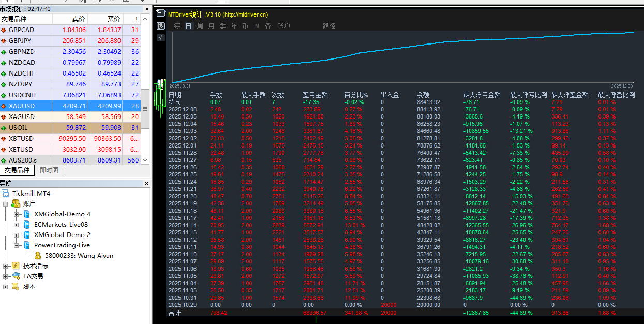Switch to the 即时图 tab
The image size is (644, 324).
(49, 170)
